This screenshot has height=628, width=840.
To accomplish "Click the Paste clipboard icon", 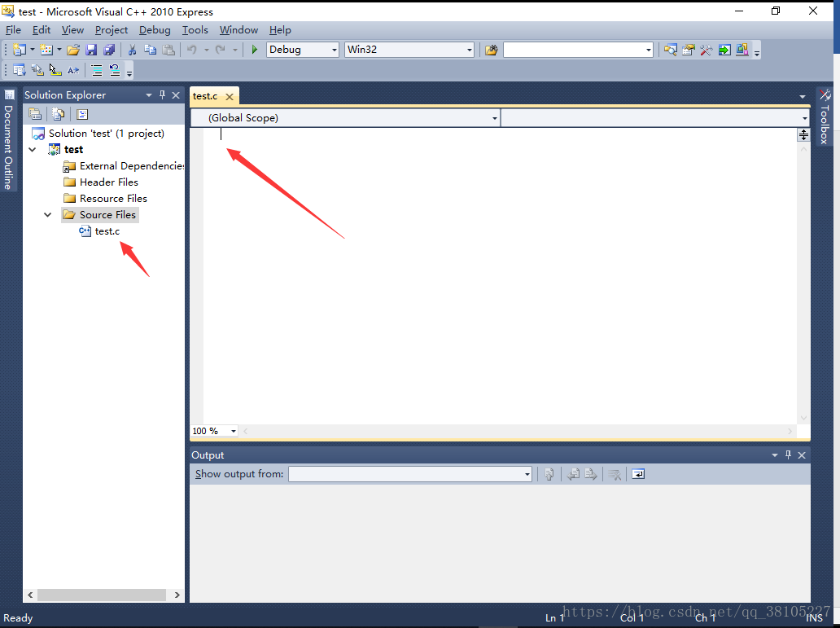I will pyautogui.click(x=168, y=50).
